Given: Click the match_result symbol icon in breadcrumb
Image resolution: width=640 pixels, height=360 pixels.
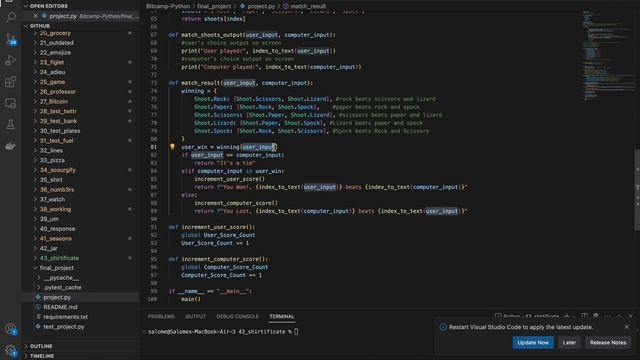Looking at the screenshot, I should click(x=286, y=6).
